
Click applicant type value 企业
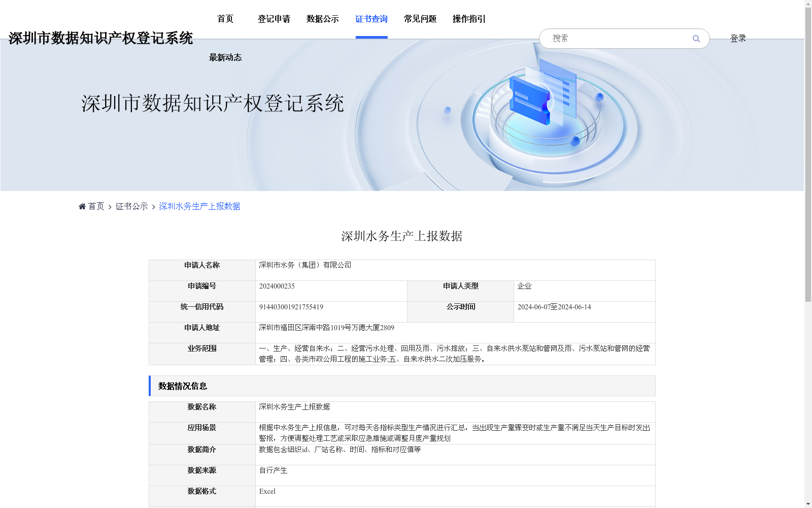click(x=525, y=286)
